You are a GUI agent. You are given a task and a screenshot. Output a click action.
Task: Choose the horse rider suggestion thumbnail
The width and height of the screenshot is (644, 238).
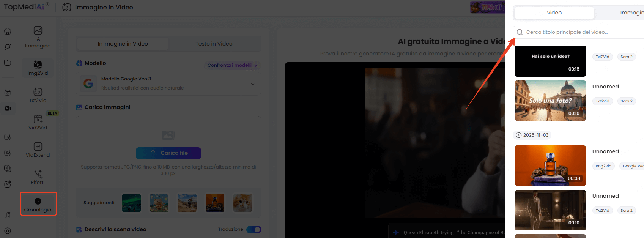[x=187, y=203]
